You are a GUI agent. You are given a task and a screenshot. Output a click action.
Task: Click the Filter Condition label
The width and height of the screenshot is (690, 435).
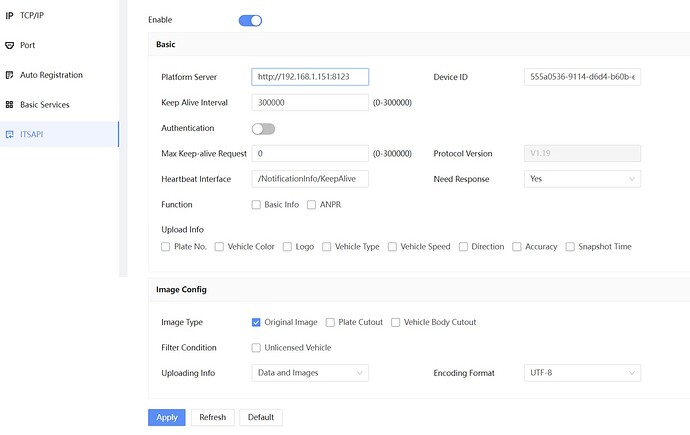point(189,347)
